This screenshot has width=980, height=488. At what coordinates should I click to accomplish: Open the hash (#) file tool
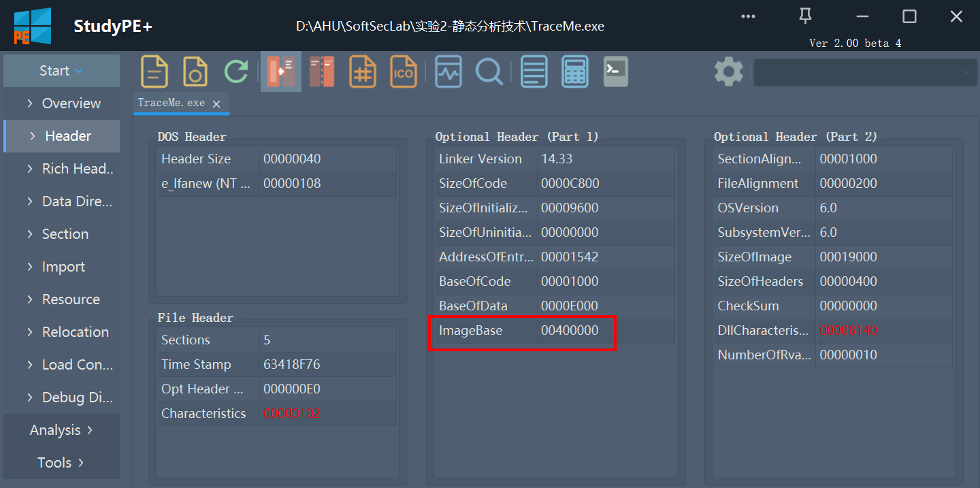pos(363,71)
